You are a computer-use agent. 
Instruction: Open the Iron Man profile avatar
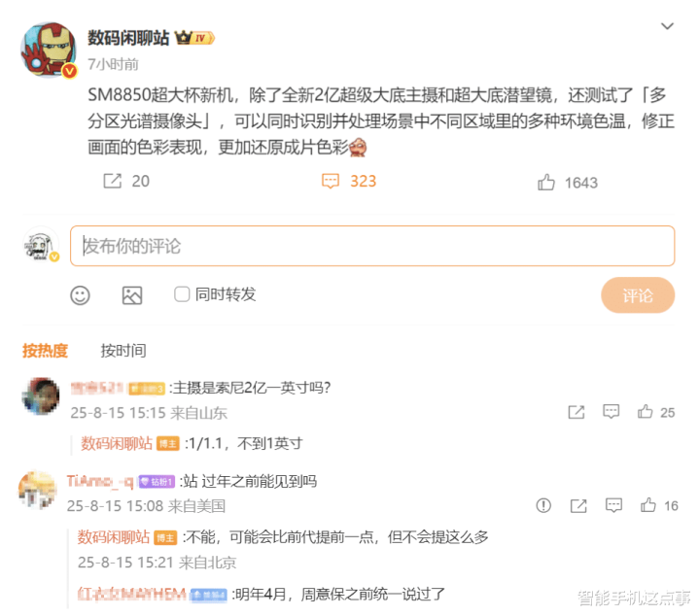49,50
